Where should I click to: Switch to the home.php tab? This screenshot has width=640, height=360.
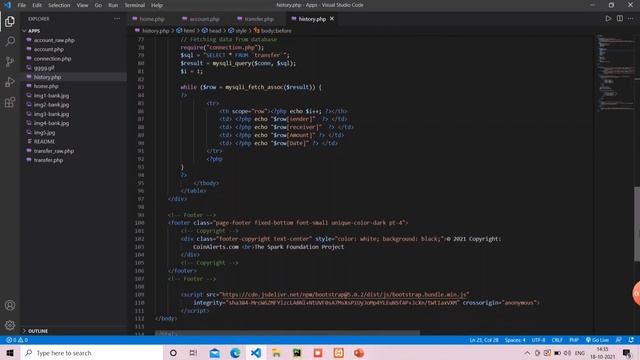tap(152, 19)
